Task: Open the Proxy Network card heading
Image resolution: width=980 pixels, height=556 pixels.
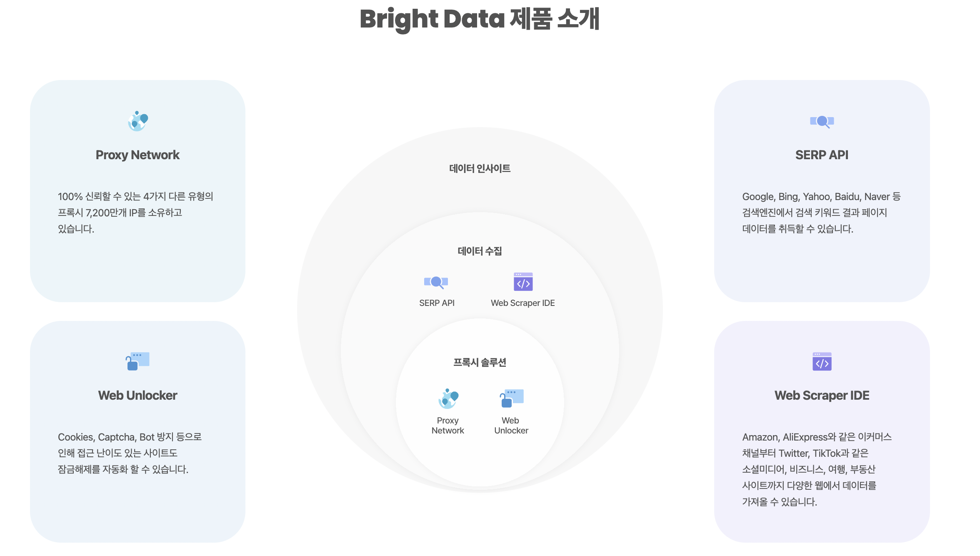Action: point(137,155)
